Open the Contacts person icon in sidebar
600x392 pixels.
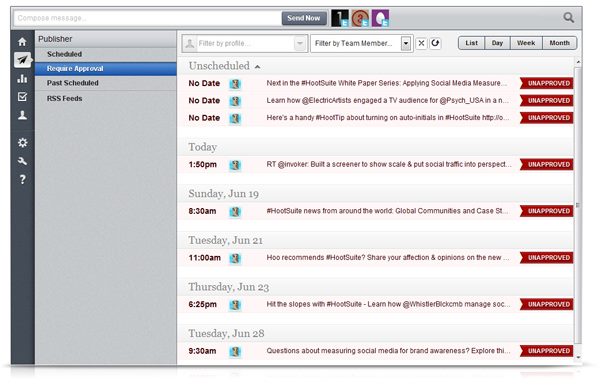click(22, 115)
